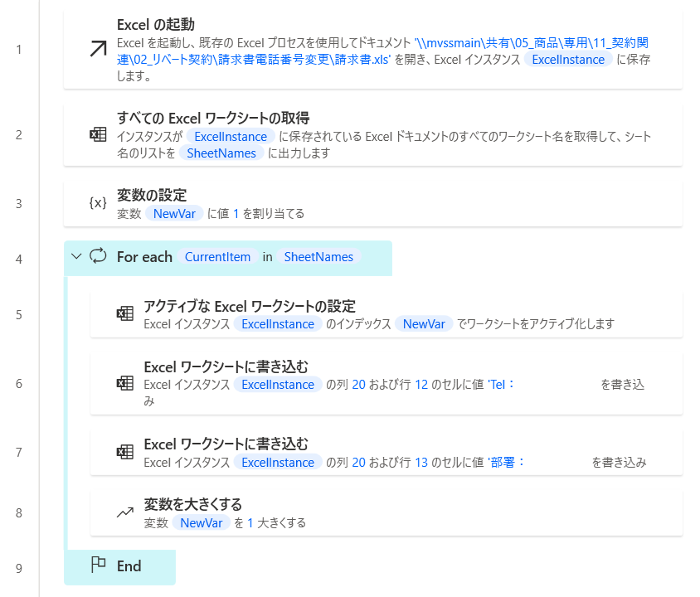Click the End flag icon in step 9
This screenshot has width=700, height=597.
pyautogui.click(x=100, y=565)
